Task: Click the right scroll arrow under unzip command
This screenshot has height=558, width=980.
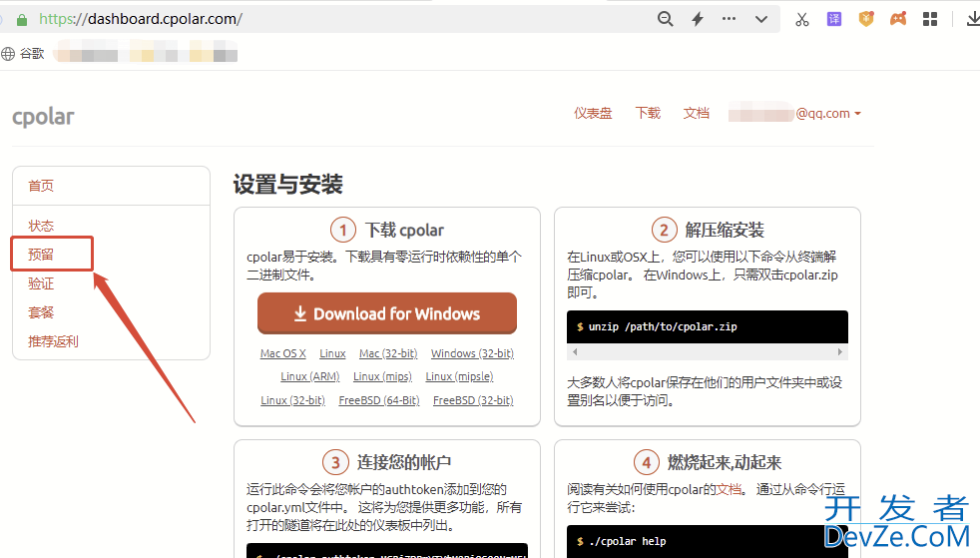Action: point(840,352)
